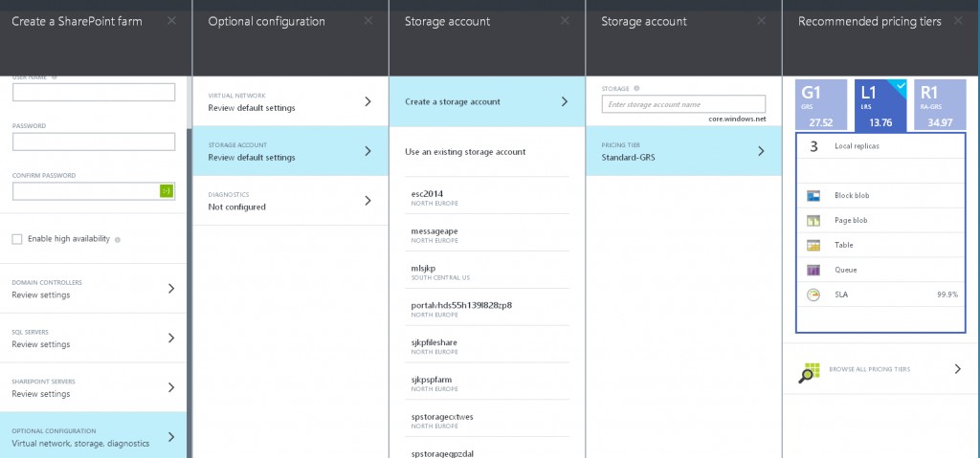Open Create a storage account
The height and width of the screenshot is (458, 980).
(x=487, y=101)
